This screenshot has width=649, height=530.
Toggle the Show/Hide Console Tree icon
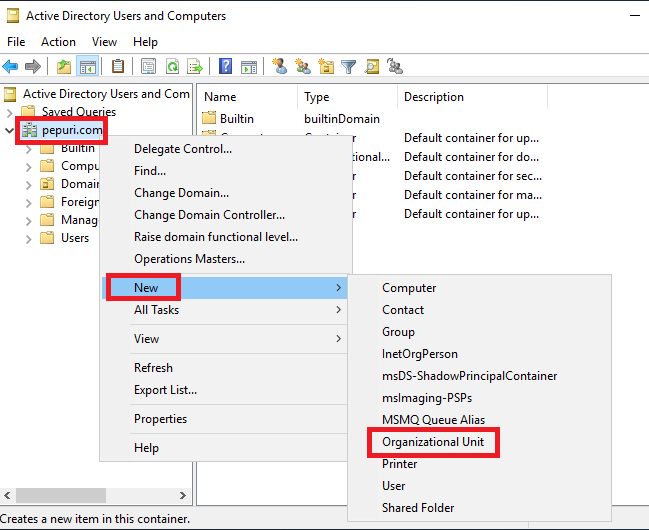click(x=88, y=66)
